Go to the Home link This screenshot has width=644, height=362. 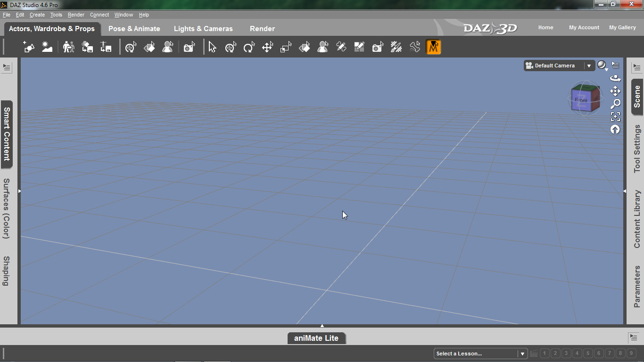tap(545, 27)
